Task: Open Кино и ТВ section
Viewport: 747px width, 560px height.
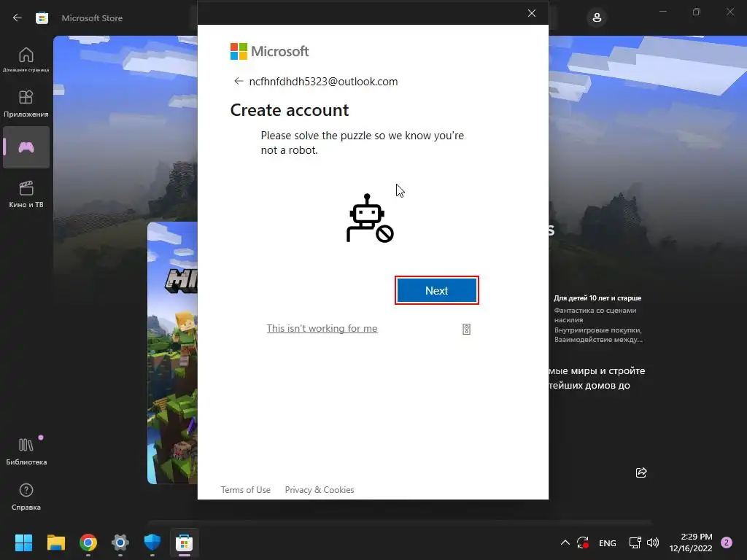Action: (x=26, y=194)
